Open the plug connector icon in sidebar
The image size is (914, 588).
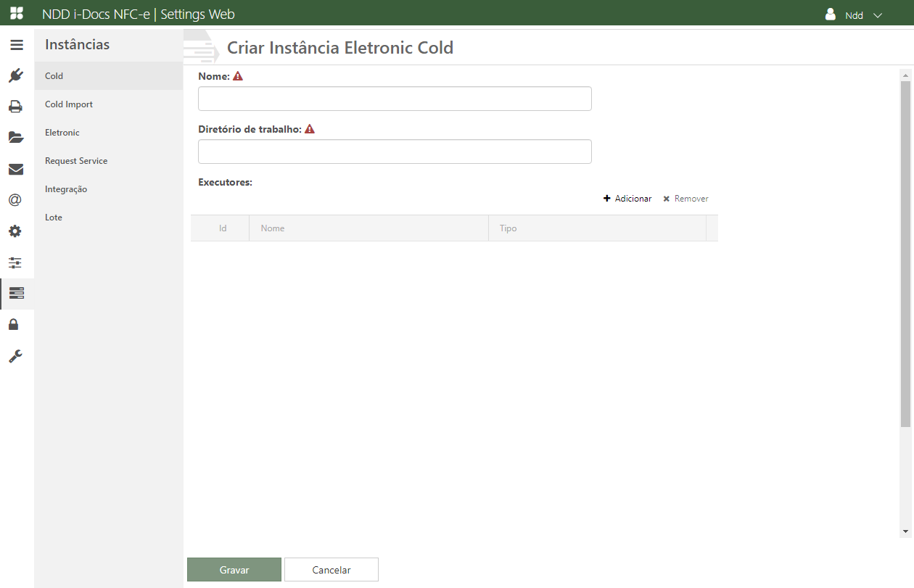(16, 75)
